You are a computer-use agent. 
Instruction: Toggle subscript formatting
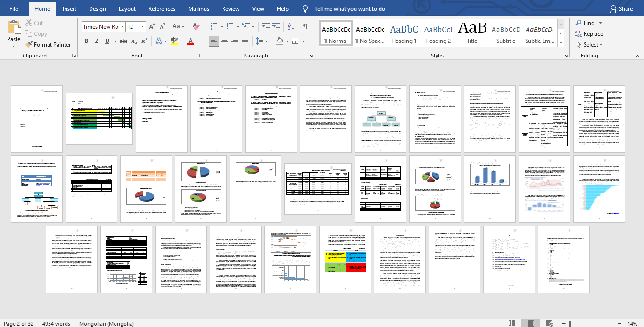[134, 41]
